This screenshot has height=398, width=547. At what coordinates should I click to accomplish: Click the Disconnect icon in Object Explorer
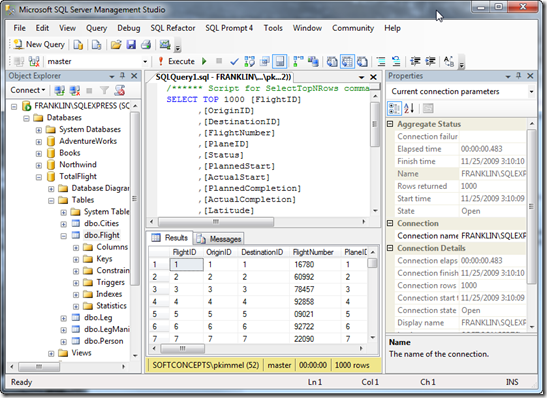point(75,90)
